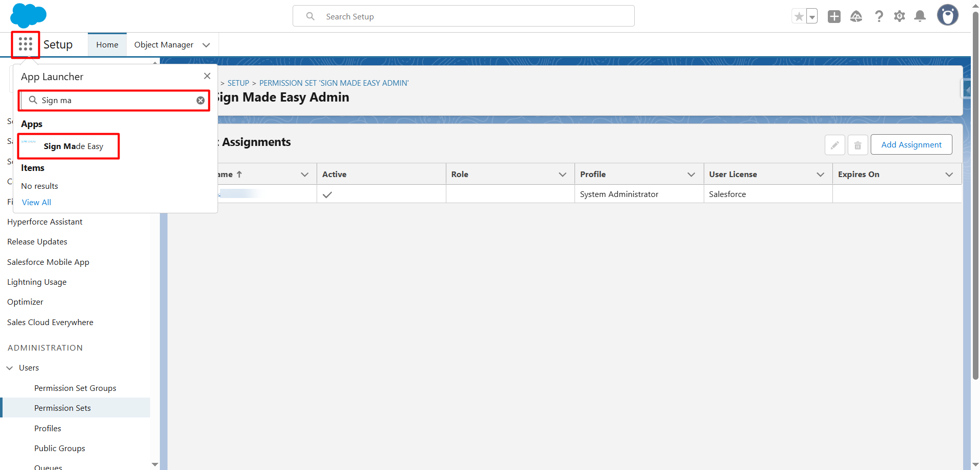Open the Expires On column menu chevron

[949, 175]
